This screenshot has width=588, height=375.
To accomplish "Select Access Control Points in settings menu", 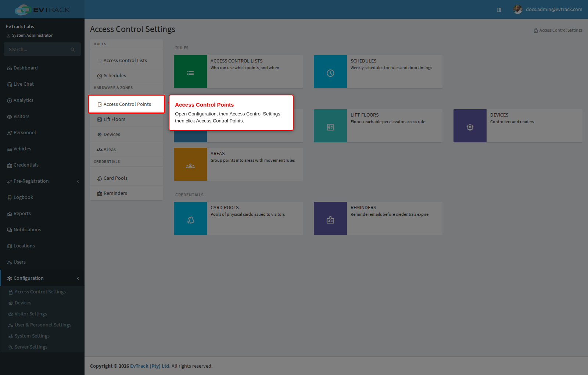I will tap(126, 104).
